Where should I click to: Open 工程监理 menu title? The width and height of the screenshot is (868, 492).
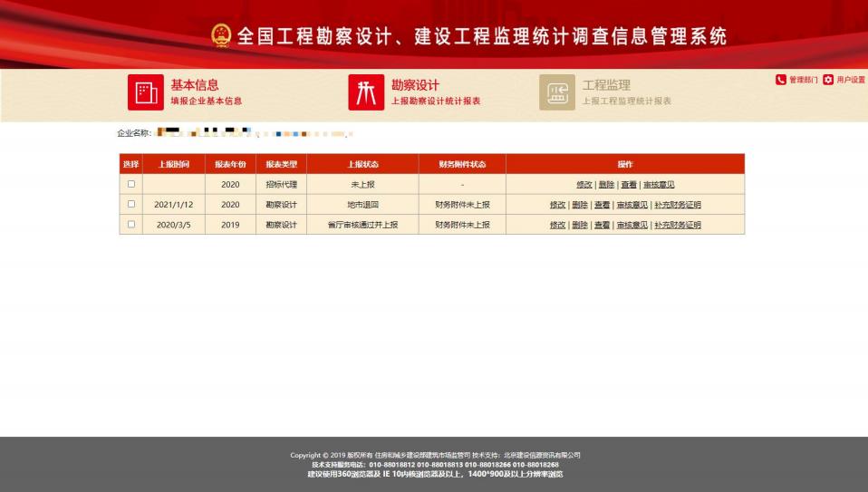(606, 85)
